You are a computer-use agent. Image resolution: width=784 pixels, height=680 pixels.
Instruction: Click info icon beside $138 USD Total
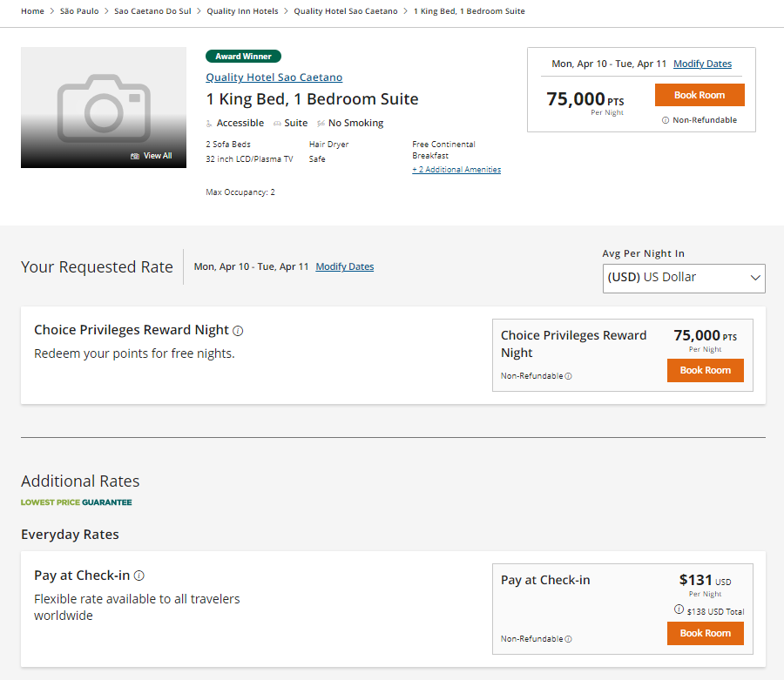click(x=679, y=609)
